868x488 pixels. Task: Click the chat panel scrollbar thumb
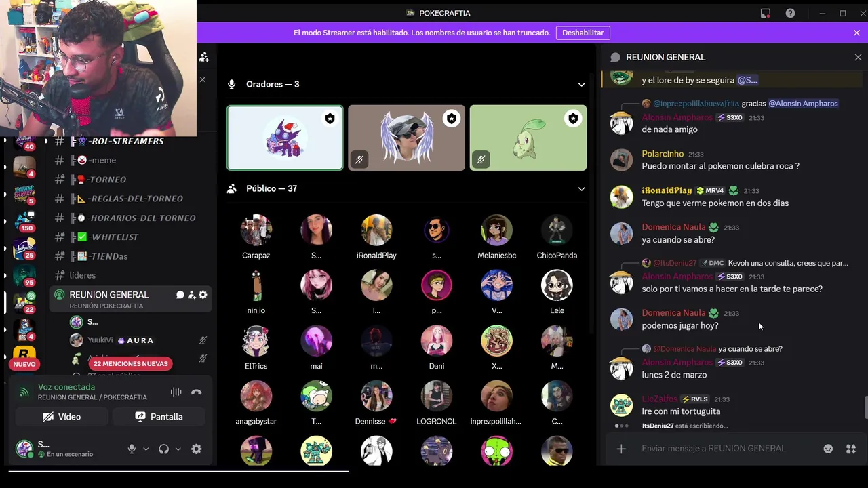click(865, 408)
